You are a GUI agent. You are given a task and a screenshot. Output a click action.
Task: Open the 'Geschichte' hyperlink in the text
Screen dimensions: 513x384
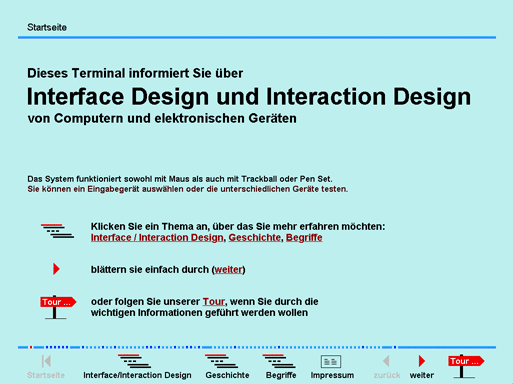click(x=255, y=238)
